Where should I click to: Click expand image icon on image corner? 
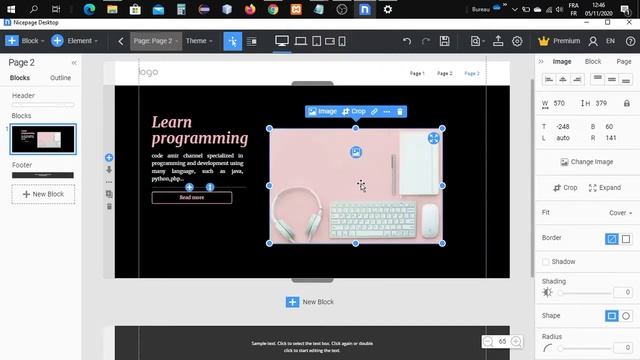[433, 138]
